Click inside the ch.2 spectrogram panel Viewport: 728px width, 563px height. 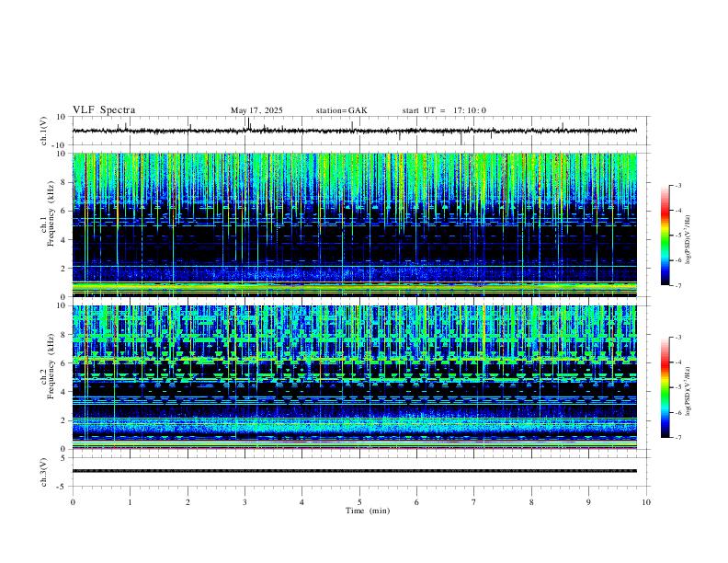click(355, 377)
